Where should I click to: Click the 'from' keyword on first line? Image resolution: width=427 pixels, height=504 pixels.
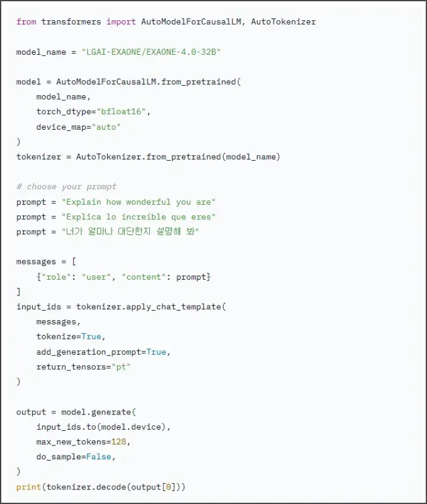click(x=26, y=22)
